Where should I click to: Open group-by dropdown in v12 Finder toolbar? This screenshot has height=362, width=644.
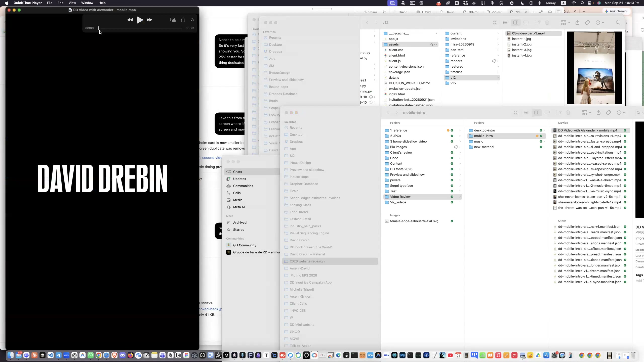pos(565,23)
